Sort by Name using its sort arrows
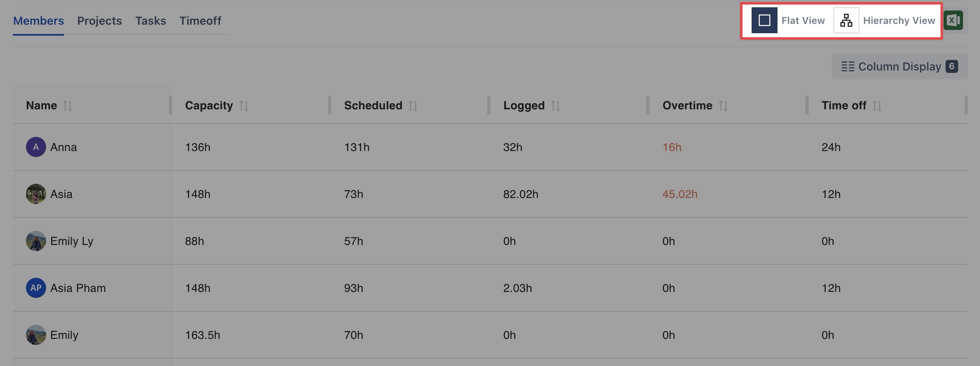 (68, 106)
